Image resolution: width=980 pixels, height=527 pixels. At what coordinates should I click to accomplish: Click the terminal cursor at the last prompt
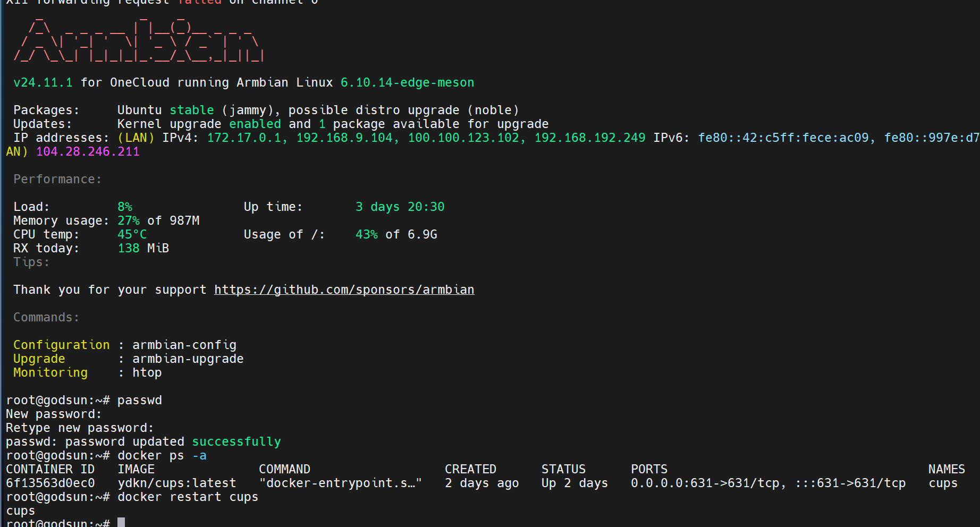coord(121,522)
